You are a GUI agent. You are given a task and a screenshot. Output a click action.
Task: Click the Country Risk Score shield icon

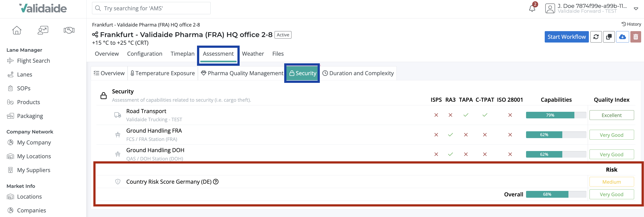[x=118, y=181]
